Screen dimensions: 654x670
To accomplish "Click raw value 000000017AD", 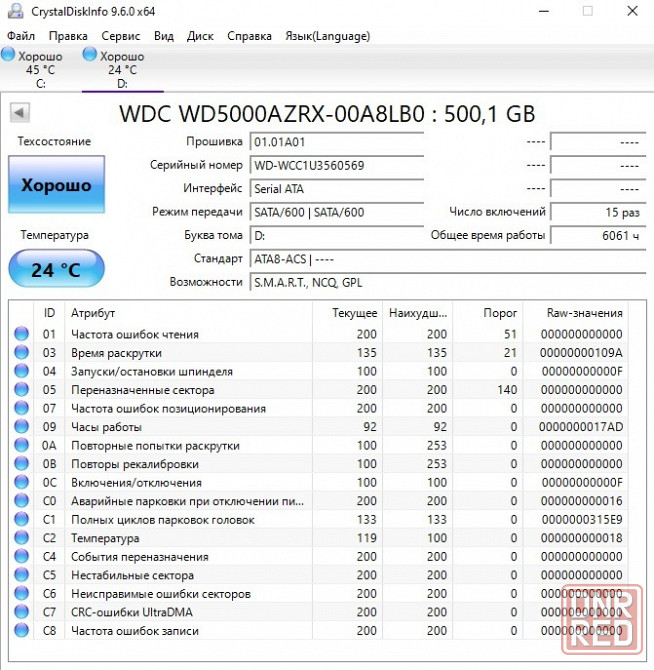I will pyautogui.click(x=581, y=427).
